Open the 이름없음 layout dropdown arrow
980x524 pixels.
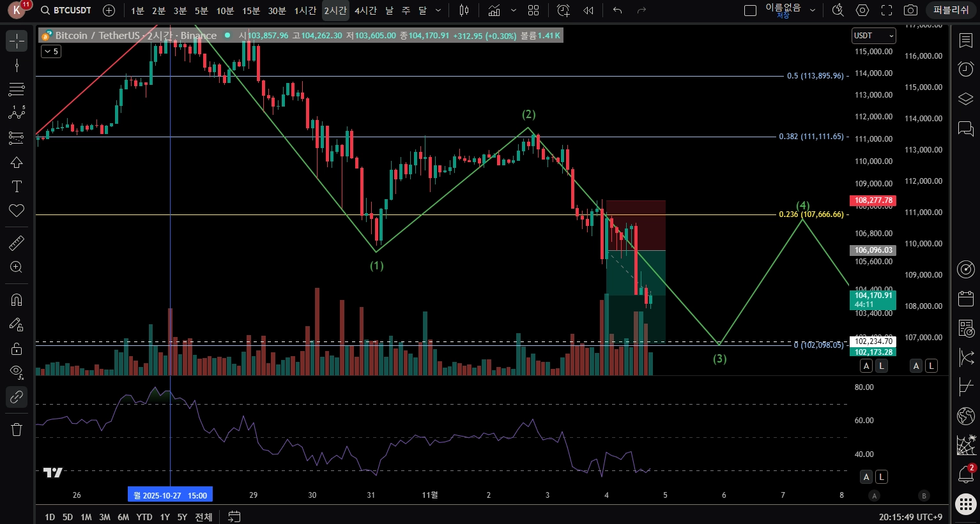[813, 10]
